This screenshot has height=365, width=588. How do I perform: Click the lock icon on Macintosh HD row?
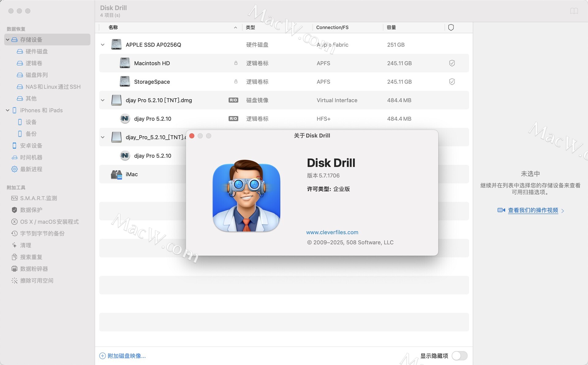pyautogui.click(x=236, y=63)
